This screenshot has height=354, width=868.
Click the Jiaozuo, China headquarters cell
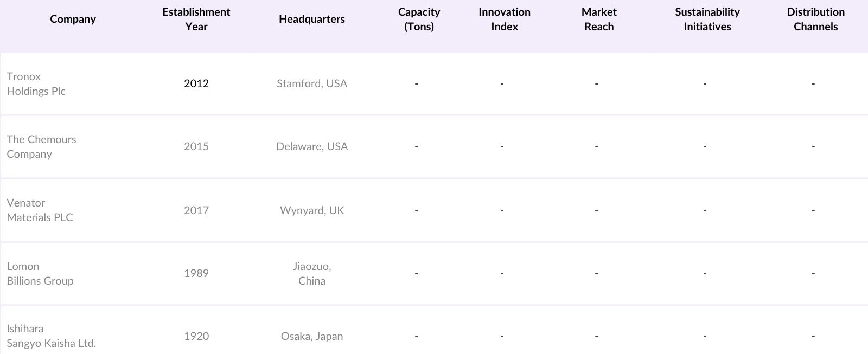311,273
